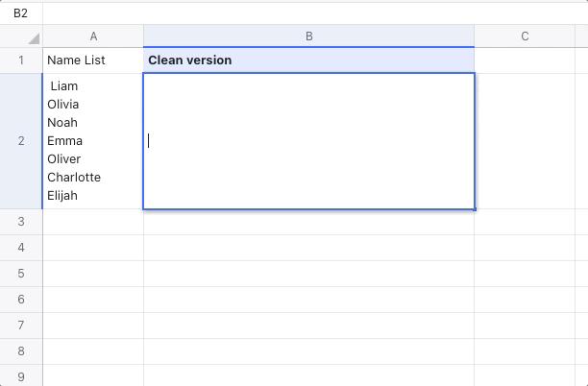The image size is (588, 386).
Task: Select row 6 header
Action: click(21, 300)
